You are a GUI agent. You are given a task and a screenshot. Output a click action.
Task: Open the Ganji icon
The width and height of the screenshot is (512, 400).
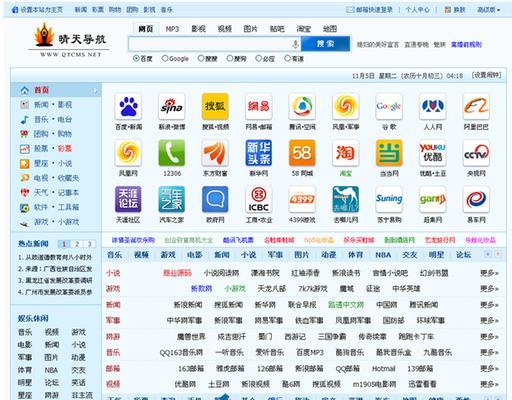click(x=432, y=199)
